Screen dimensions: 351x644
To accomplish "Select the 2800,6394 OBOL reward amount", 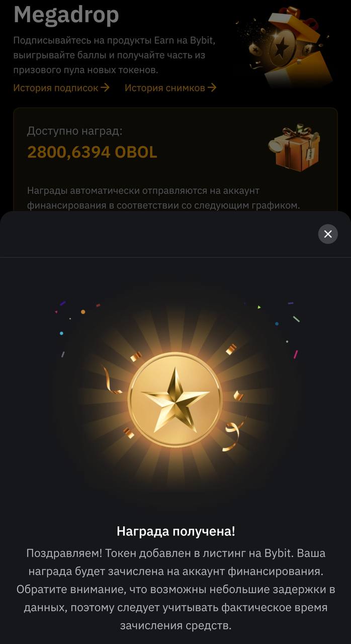I will pyautogui.click(x=92, y=152).
